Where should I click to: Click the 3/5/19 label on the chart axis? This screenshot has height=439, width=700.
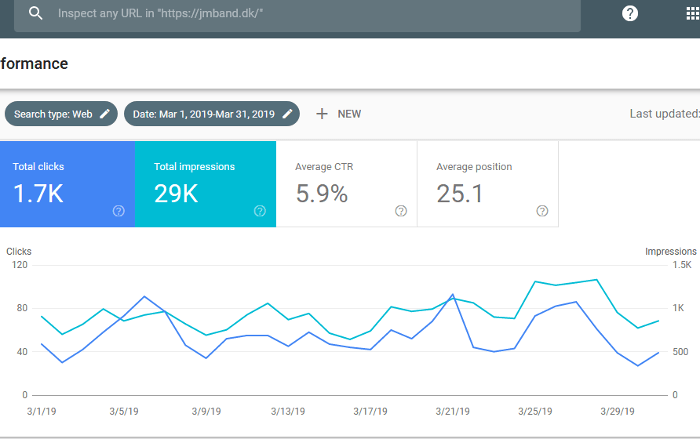pyautogui.click(x=124, y=410)
